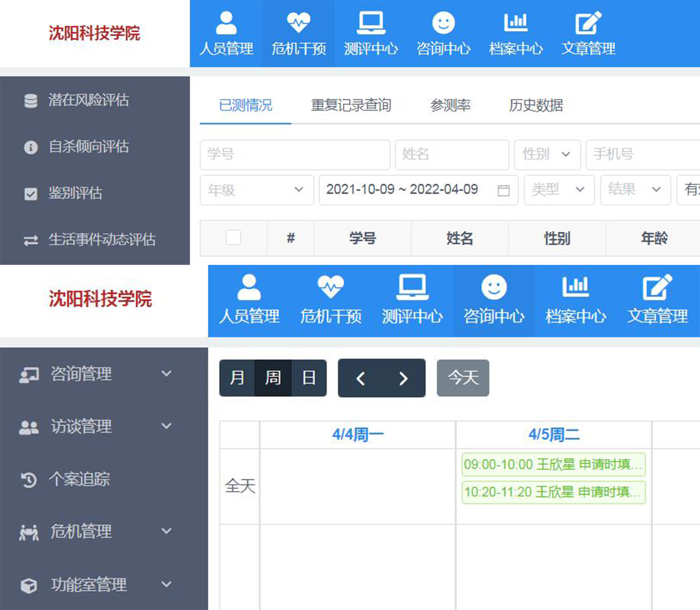Switch to the 历史数据 tab
700x610 pixels.
536,105
